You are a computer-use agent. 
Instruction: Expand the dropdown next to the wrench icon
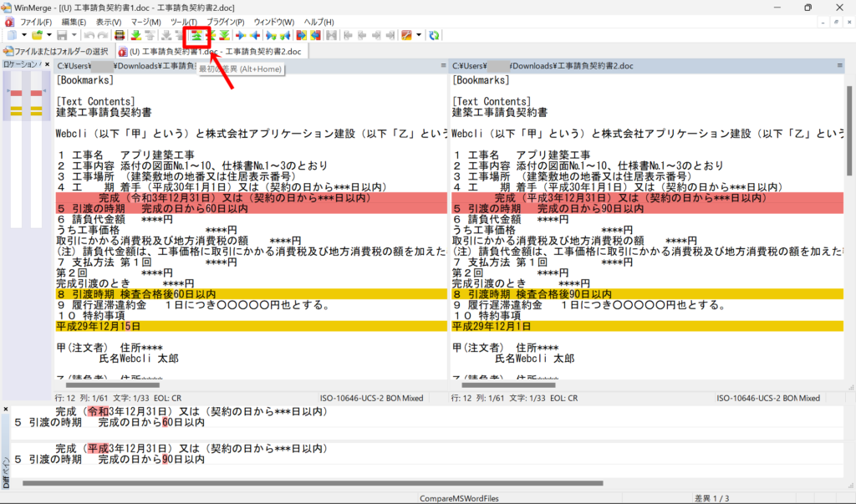(x=418, y=35)
